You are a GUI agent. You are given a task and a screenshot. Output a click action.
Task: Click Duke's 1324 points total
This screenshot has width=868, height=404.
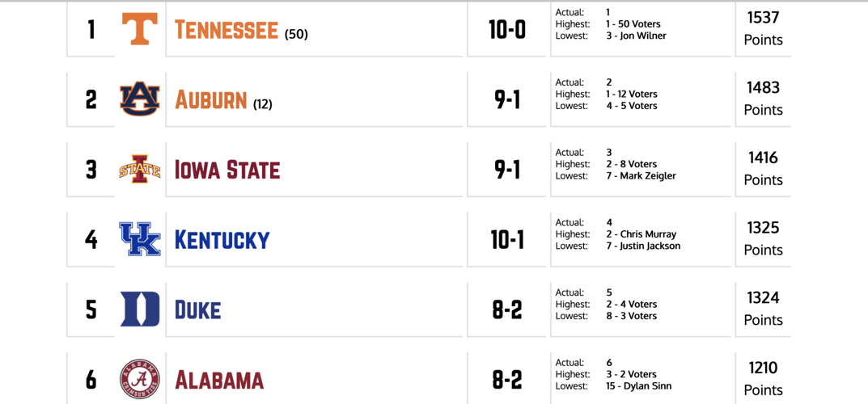point(763,298)
